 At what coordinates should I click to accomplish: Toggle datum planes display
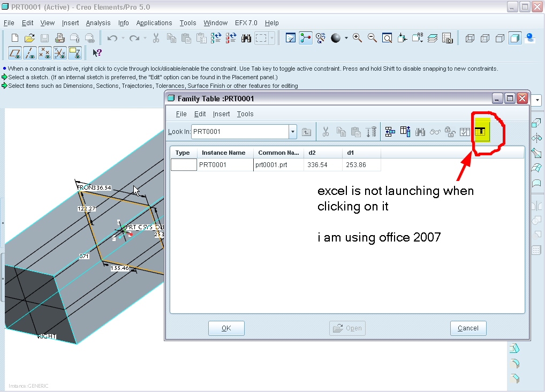point(15,53)
